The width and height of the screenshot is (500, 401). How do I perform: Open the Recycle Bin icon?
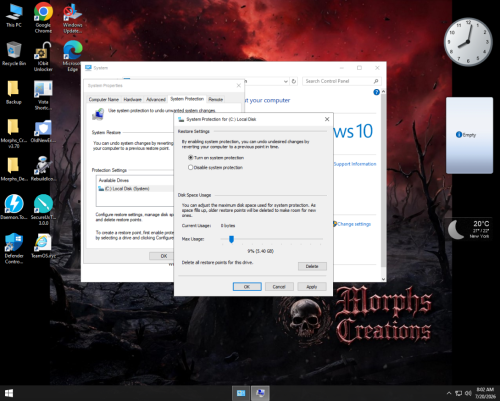14,53
